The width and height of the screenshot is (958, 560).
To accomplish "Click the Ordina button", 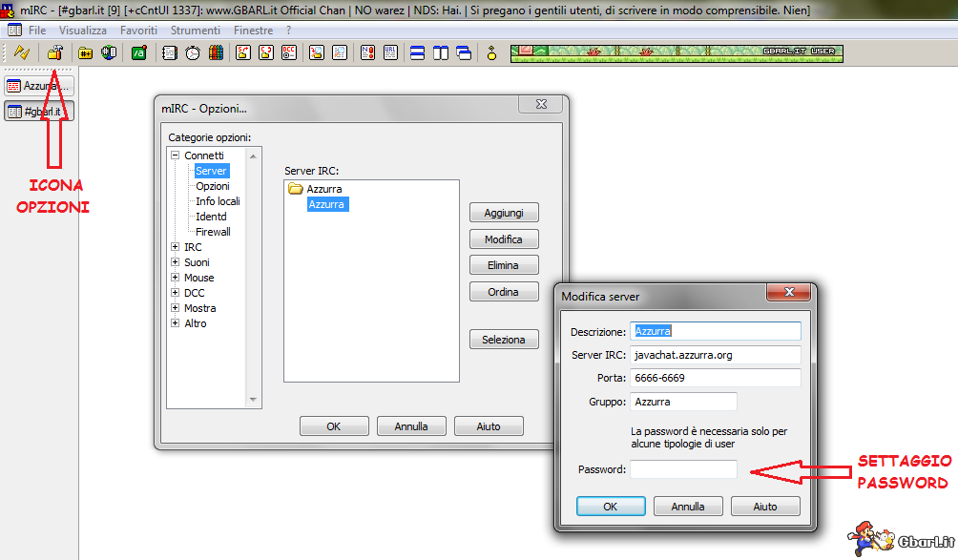I will pyautogui.click(x=504, y=292).
